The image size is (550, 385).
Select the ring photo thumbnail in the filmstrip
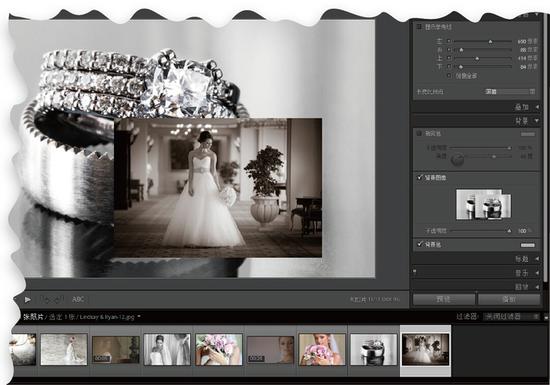tap(374, 349)
